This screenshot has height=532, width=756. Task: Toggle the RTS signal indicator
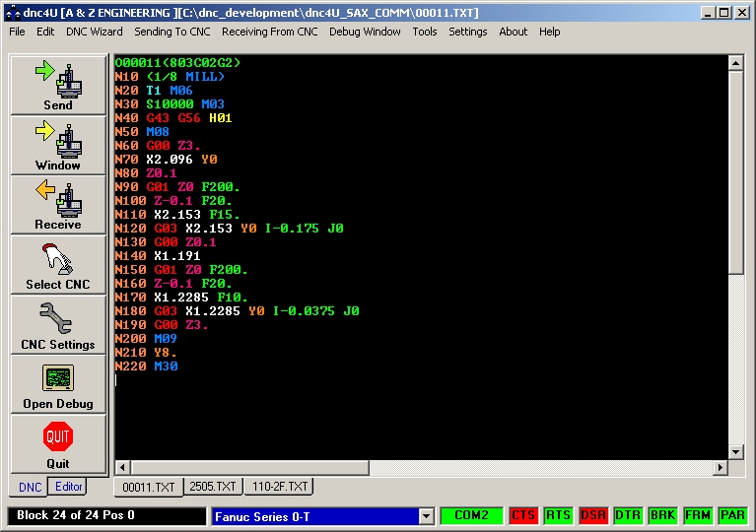558,515
